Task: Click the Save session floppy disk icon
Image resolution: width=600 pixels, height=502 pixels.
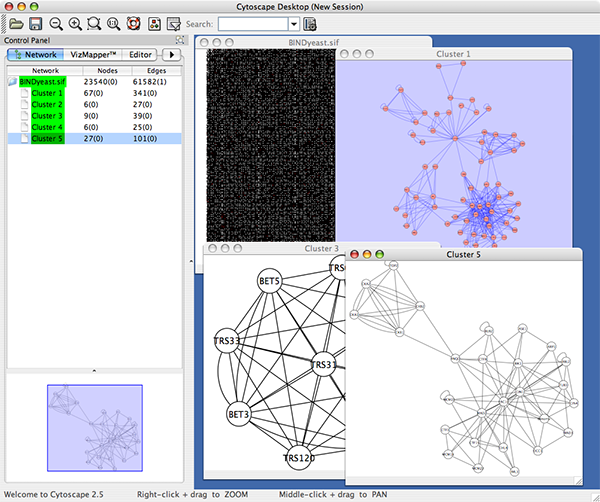Action: click(34, 23)
